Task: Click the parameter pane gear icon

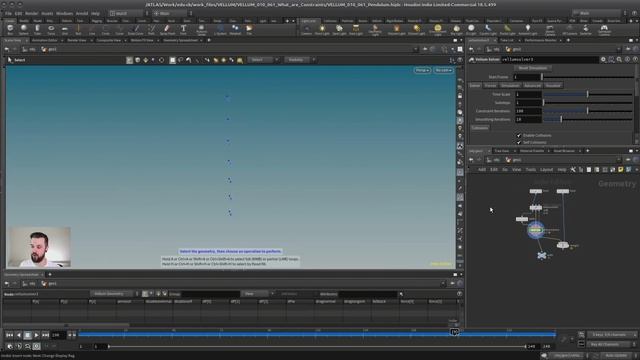Action: point(603,60)
